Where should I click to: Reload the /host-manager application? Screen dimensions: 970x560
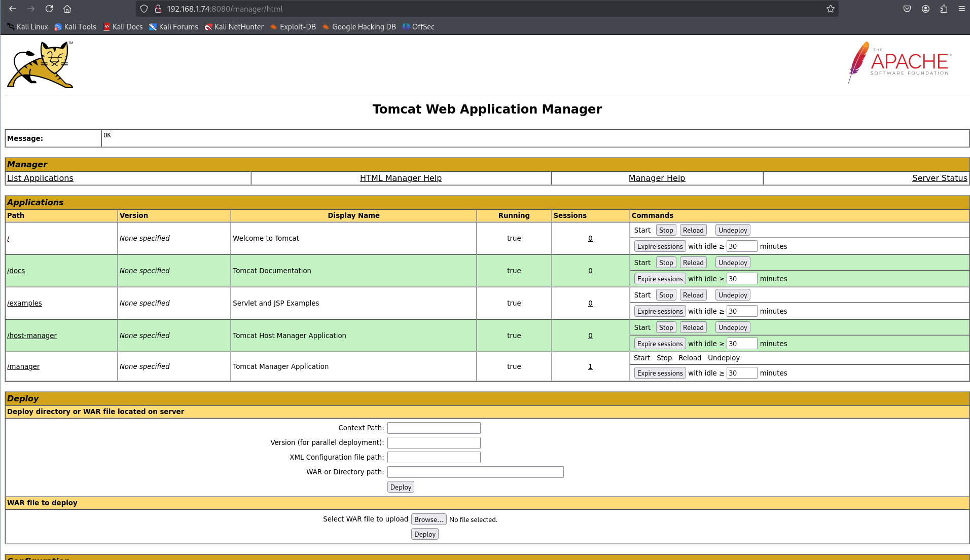click(693, 327)
